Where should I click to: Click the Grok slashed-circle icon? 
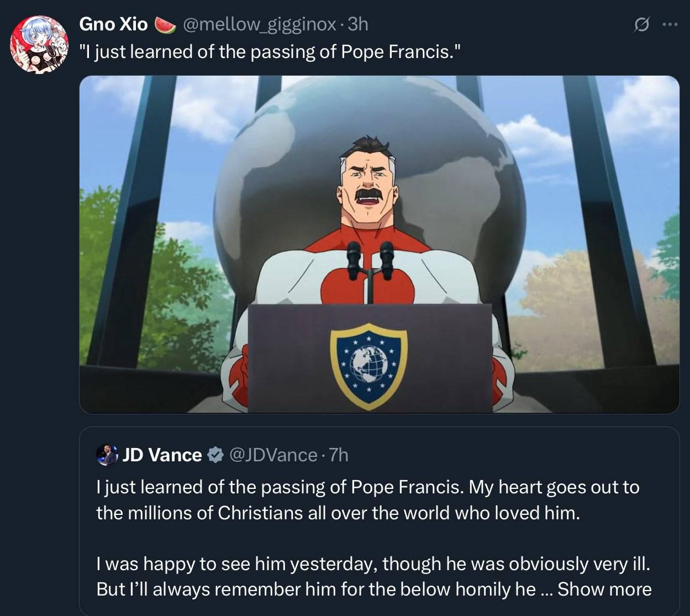642,24
